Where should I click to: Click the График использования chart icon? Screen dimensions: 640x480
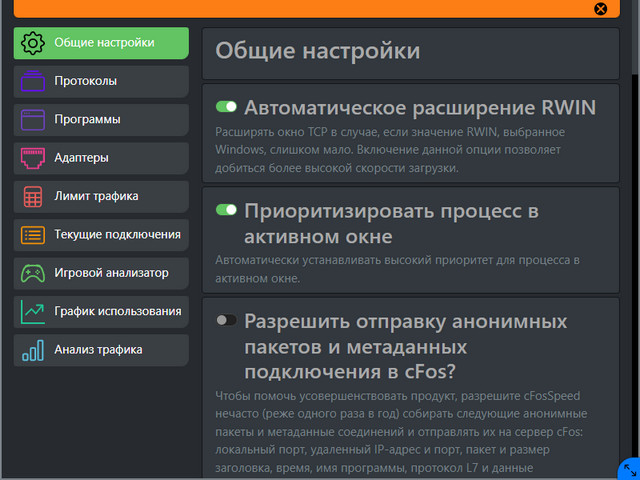pos(33,312)
